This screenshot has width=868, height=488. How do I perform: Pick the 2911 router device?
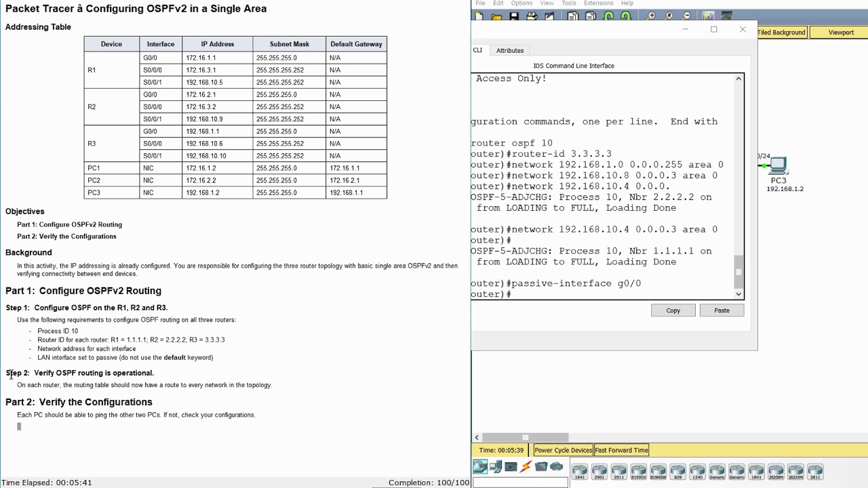pyautogui.click(x=619, y=471)
